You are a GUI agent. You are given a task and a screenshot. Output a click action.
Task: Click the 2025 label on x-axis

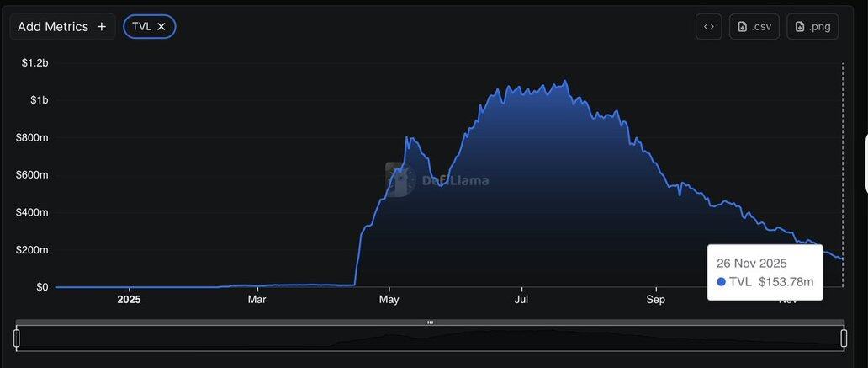(129, 300)
